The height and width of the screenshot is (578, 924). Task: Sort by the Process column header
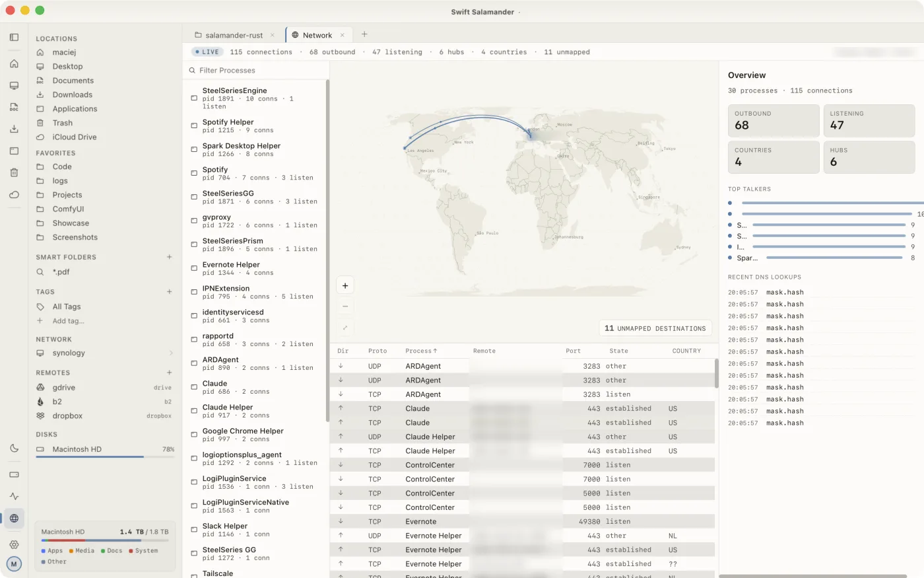coord(421,351)
